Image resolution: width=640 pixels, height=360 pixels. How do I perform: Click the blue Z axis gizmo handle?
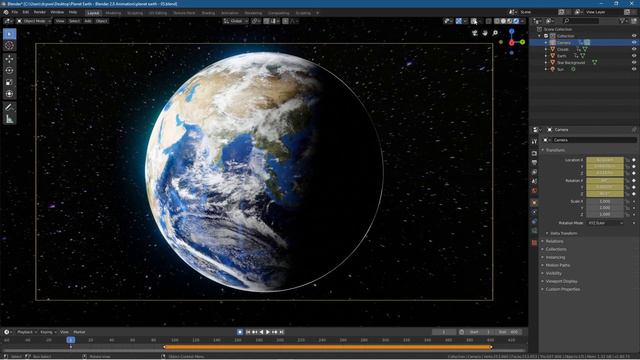tap(511, 31)
